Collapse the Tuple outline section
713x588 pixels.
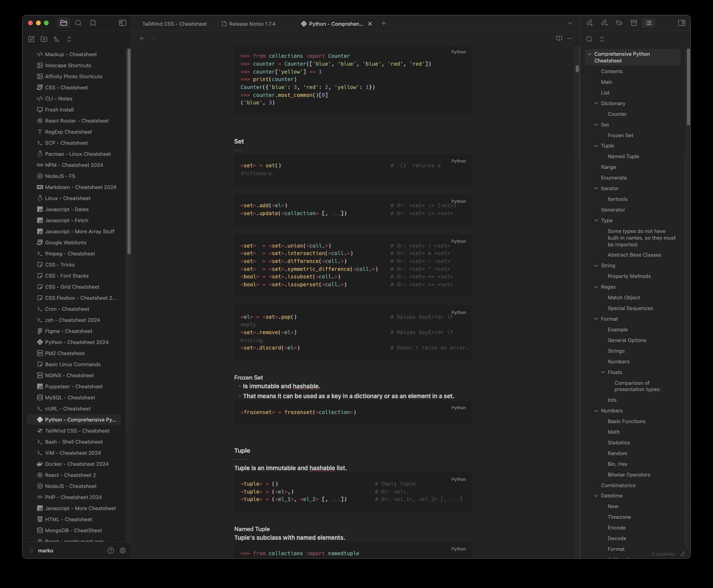(x=596, y=146)
